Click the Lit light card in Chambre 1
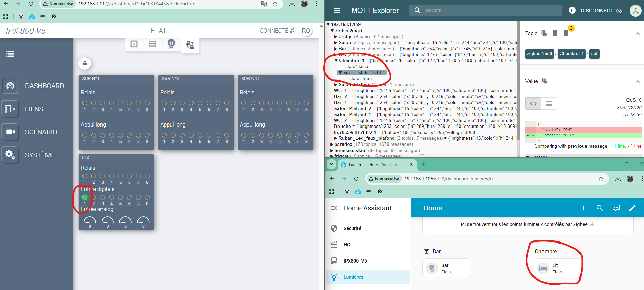Screen dimensions: 644x290 point(557,268)
